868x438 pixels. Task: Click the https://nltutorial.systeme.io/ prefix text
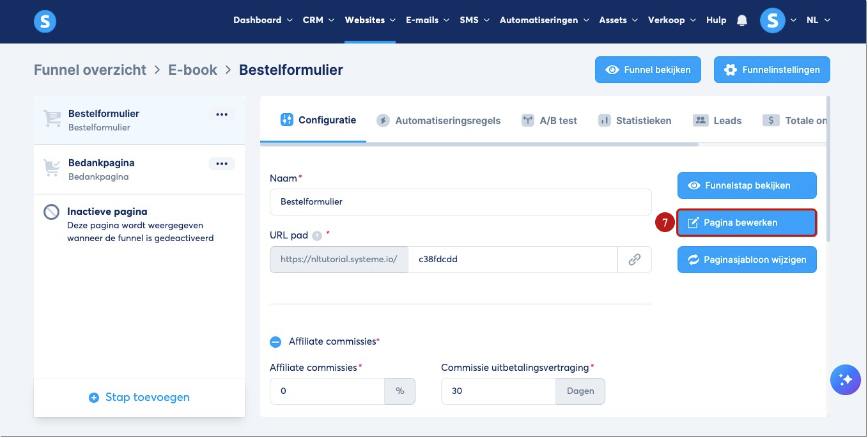click(339, 260)
